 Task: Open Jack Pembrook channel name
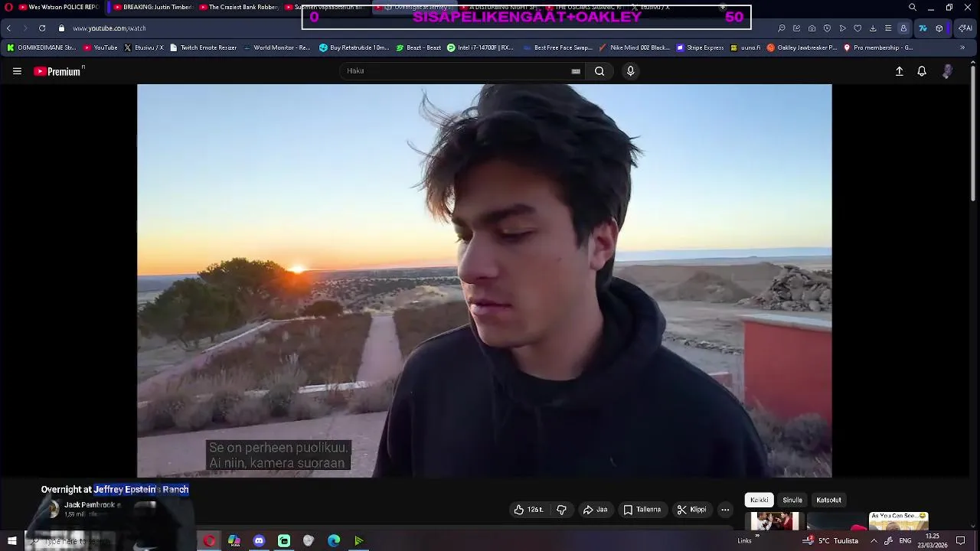(90, 505)
